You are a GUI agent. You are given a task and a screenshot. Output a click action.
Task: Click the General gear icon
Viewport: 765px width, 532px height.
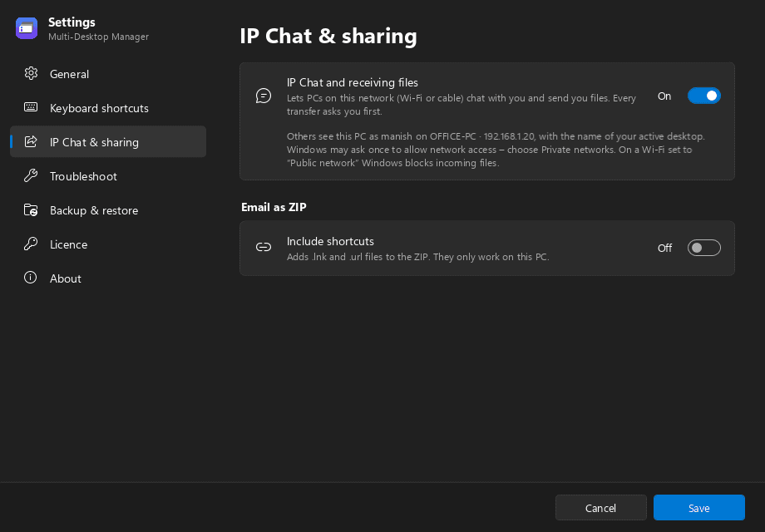click(x=31, y=74)
